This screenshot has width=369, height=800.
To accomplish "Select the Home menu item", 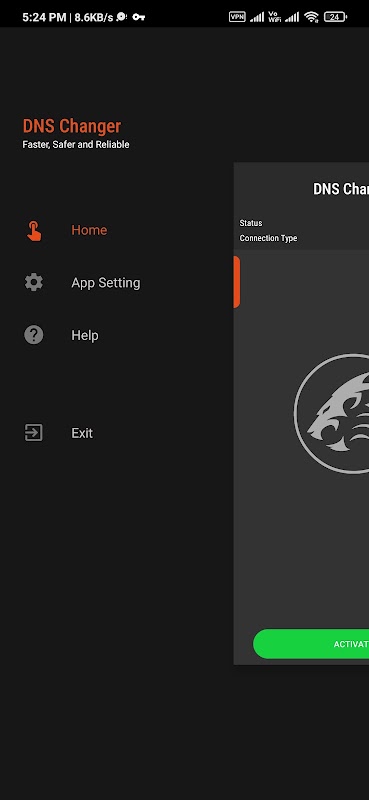I will (89, 230).
